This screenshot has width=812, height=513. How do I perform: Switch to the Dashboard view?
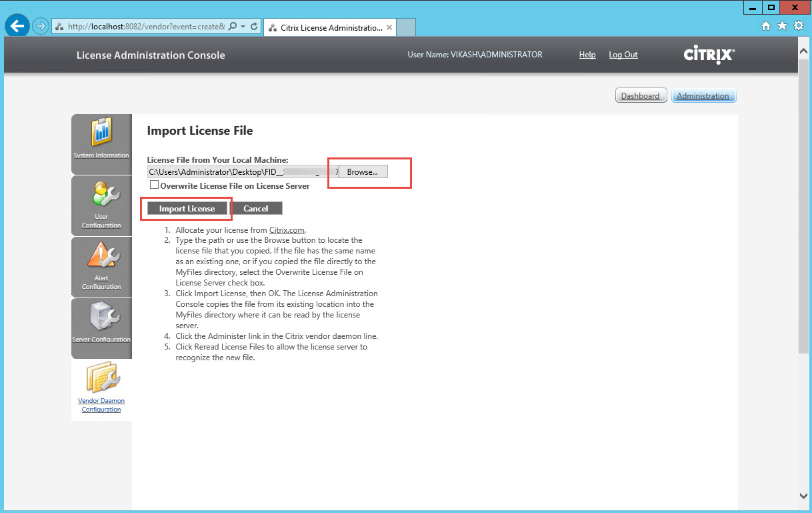(640, 96)
